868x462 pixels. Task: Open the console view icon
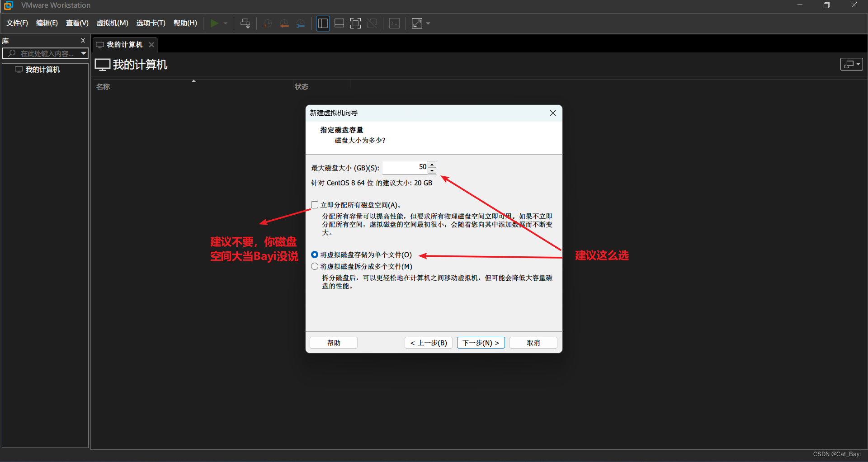pyautogui.click(x=394, y=23)
